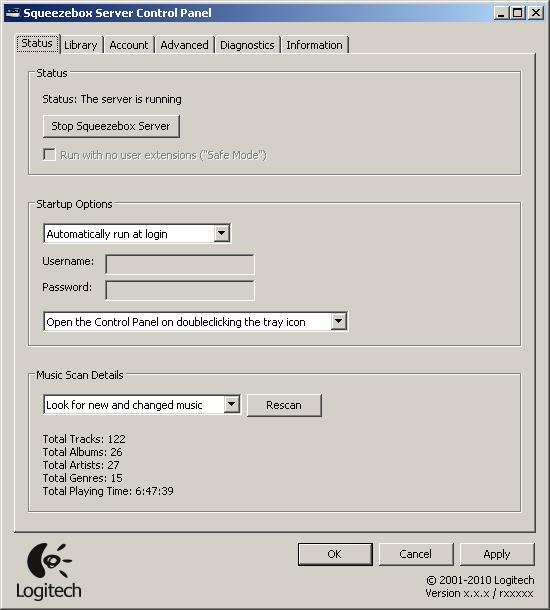Expand the Automatically run at login dropdown
Screen dimensions: 550x610
[x=137, y=234]
